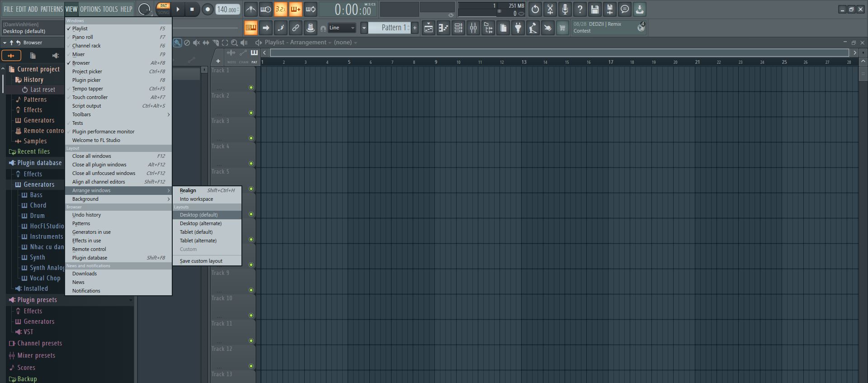Mute Track 1 with its green dot
Image resolution: width=868 pixels, height=383 pixels.
pyautogui.click(x=251, y=88)
